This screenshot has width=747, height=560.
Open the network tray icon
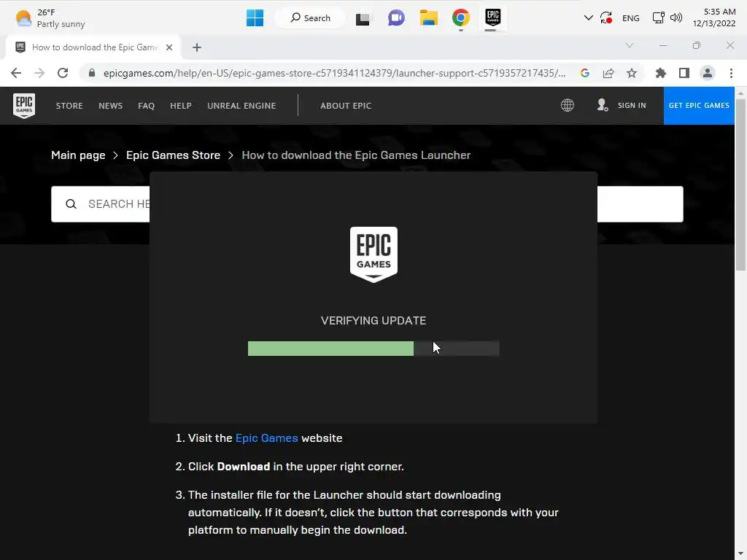658,18
